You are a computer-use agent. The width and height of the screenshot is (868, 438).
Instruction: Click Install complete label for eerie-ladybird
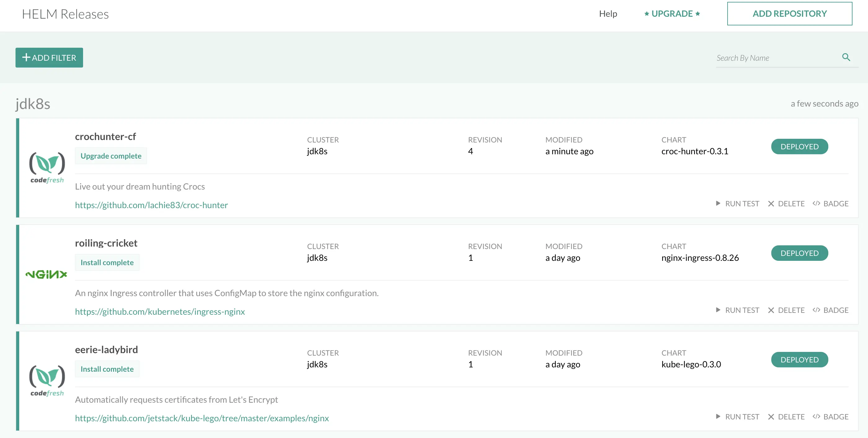tap(107, 369)
